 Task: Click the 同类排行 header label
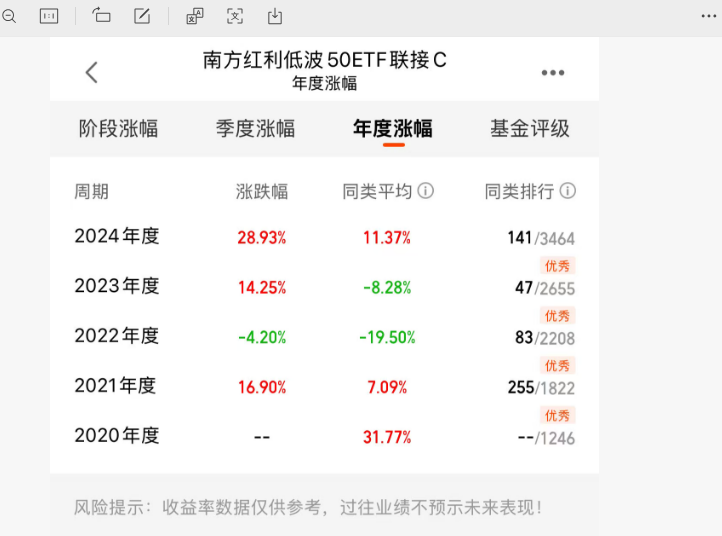click(x=519, y=191)
